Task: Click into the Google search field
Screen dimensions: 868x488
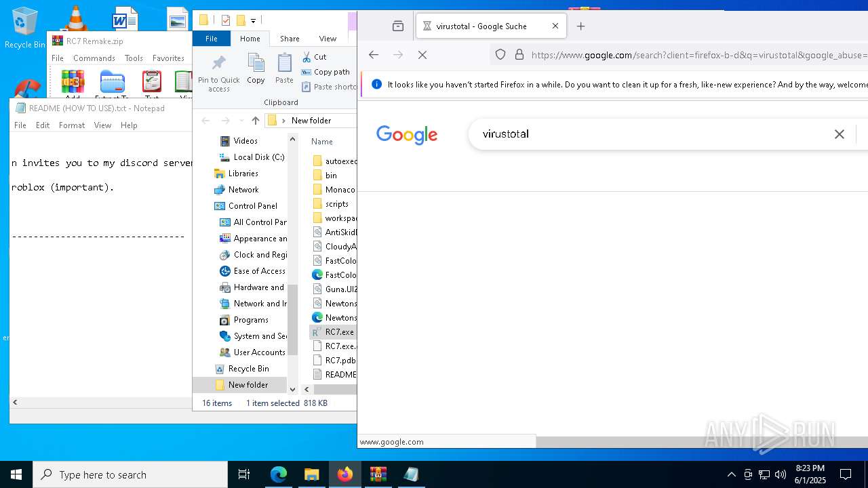Action: 651,134
